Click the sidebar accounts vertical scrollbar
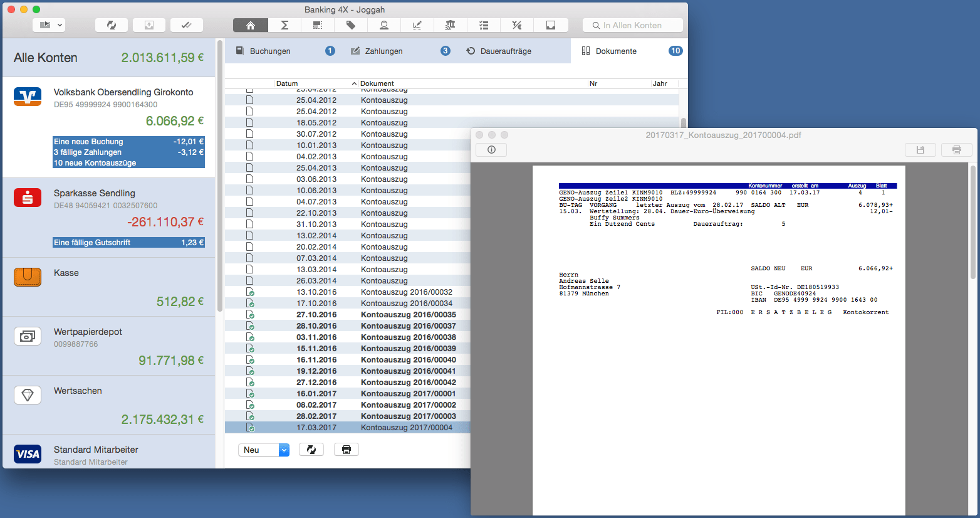 coord(220,176)
